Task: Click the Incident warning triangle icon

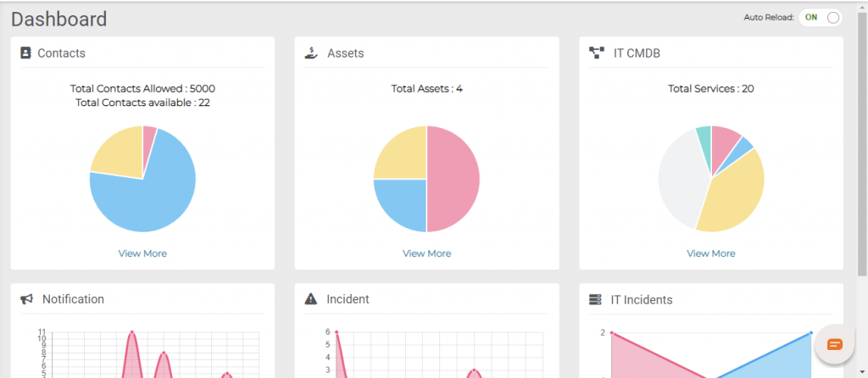Action: 311,299
